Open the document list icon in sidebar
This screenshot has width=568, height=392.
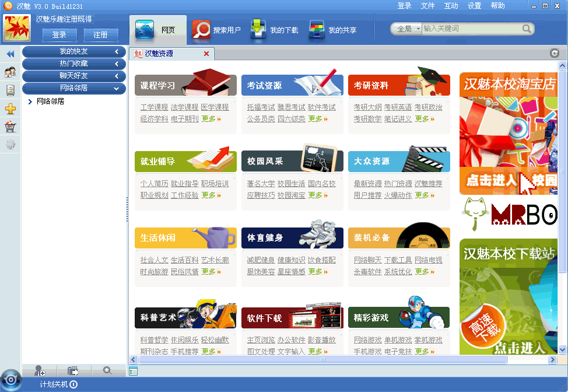point(10,90)
